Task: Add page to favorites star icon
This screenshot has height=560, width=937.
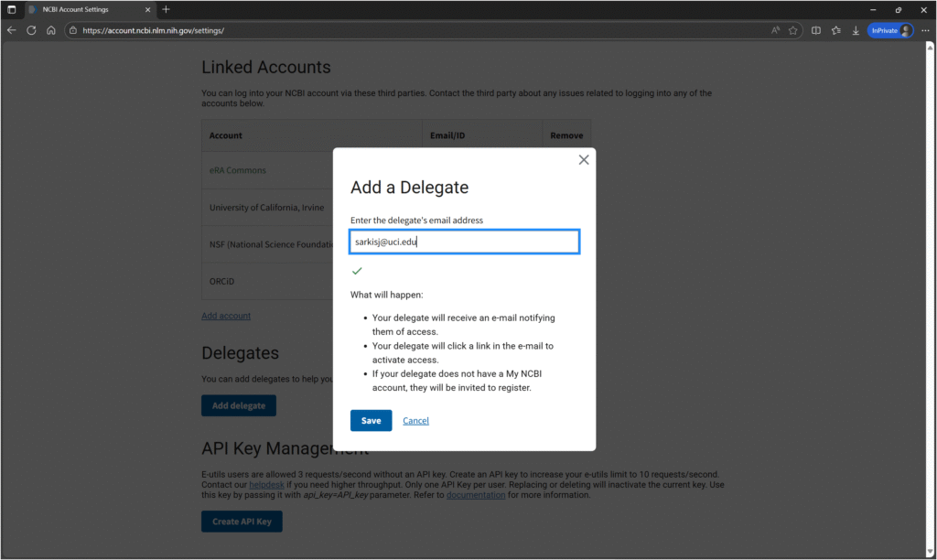Action: pos(793,30)
